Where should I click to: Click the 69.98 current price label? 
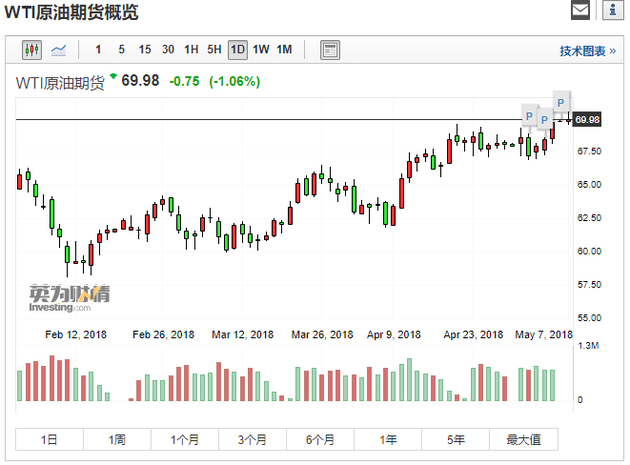click(x=587, y=120)
